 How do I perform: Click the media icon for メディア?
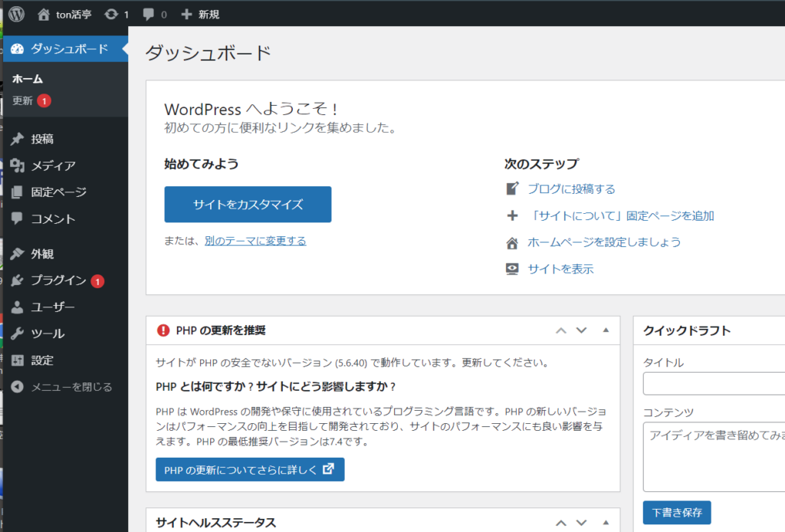18,165
